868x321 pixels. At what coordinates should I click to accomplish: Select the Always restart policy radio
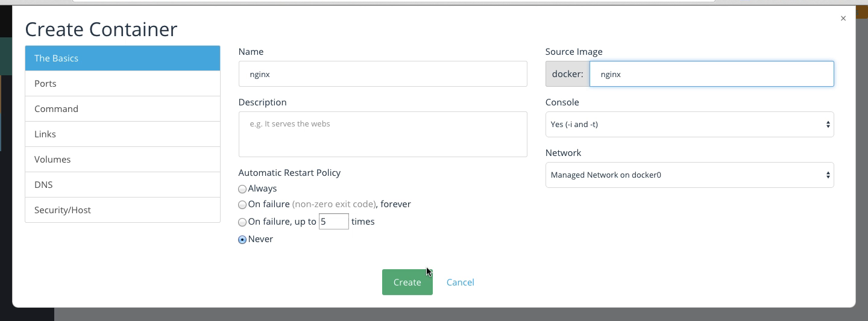click(x=242, y=189)
